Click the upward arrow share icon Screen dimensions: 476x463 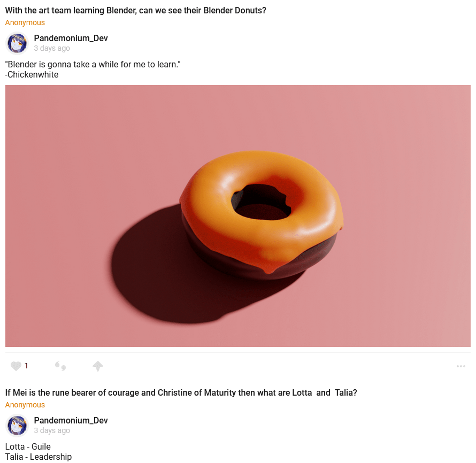[x=98, y=366]
